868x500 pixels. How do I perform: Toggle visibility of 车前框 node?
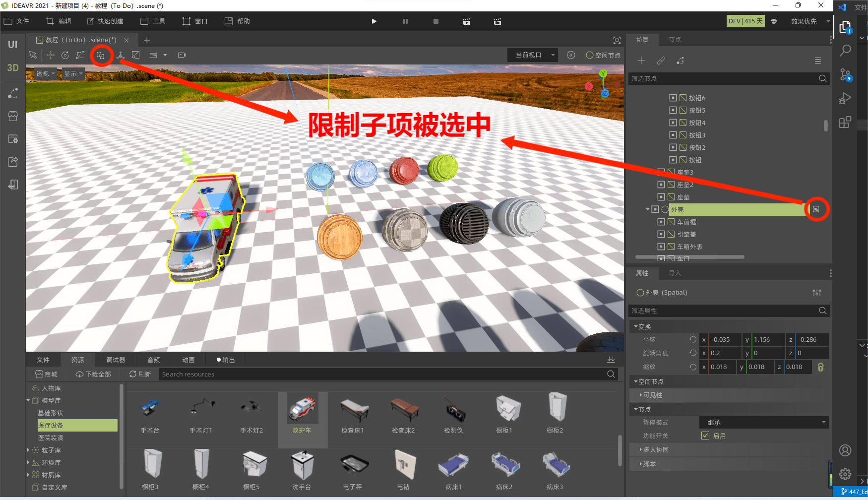[661, 222]
